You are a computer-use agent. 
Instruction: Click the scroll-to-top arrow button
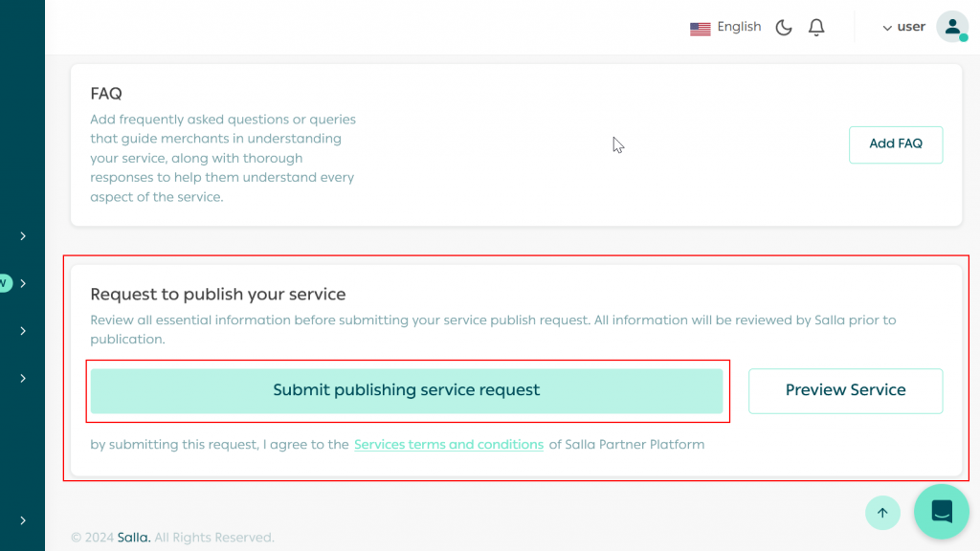[882, 513]
